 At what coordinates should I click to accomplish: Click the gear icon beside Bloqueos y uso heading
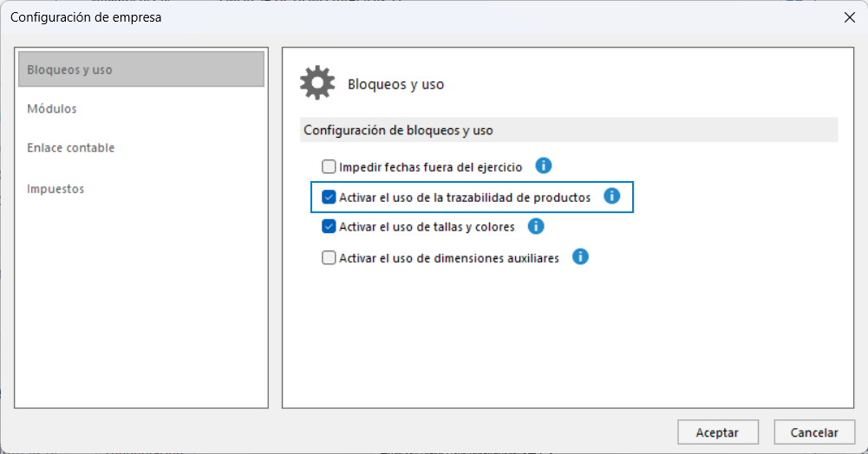coord(317,83)
